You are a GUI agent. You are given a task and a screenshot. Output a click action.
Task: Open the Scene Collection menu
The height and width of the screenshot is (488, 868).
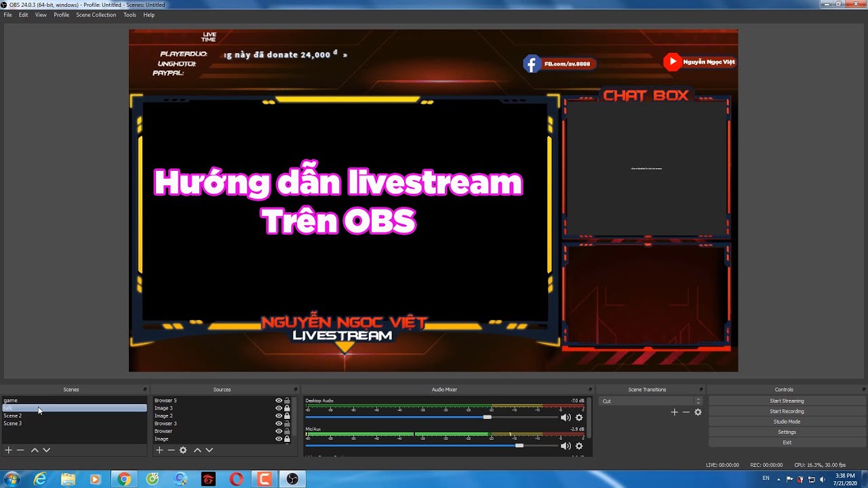[x=96, y=15]
